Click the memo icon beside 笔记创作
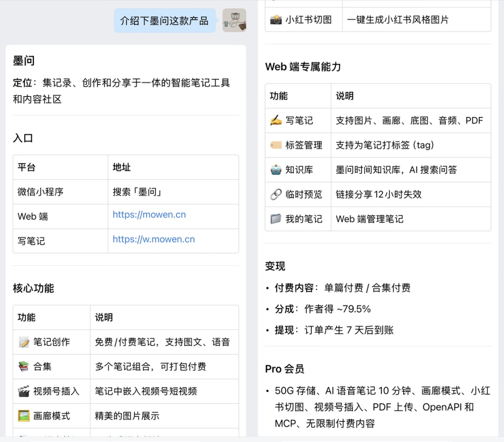The image size is (504, 442). coord(24,342)
